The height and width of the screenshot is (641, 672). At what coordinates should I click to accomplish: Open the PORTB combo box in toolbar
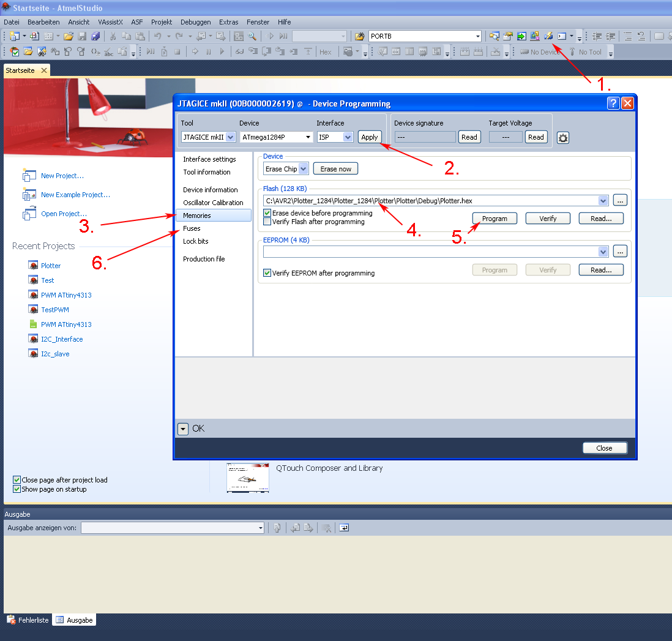tap(424, 36)
